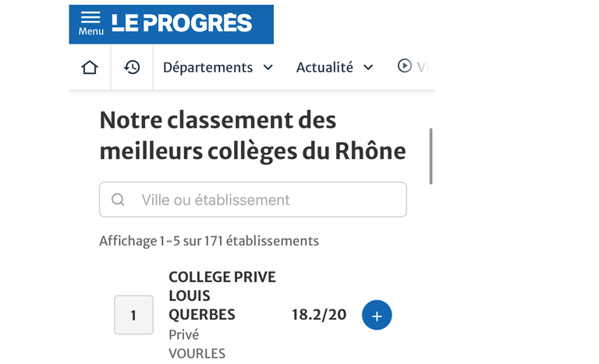The height and width of the screenshot is (364, 599).
Task: Click the Actualité chevron arrow
Action: (368, 68)
